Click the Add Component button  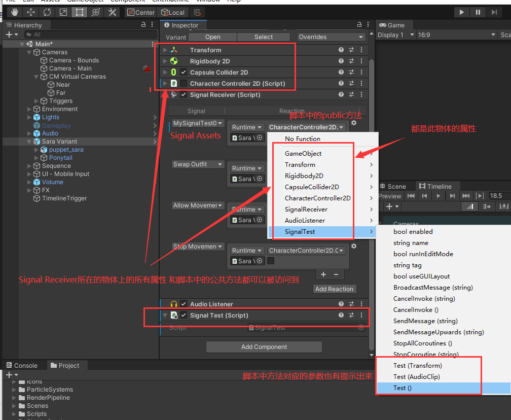click(264, 346)
